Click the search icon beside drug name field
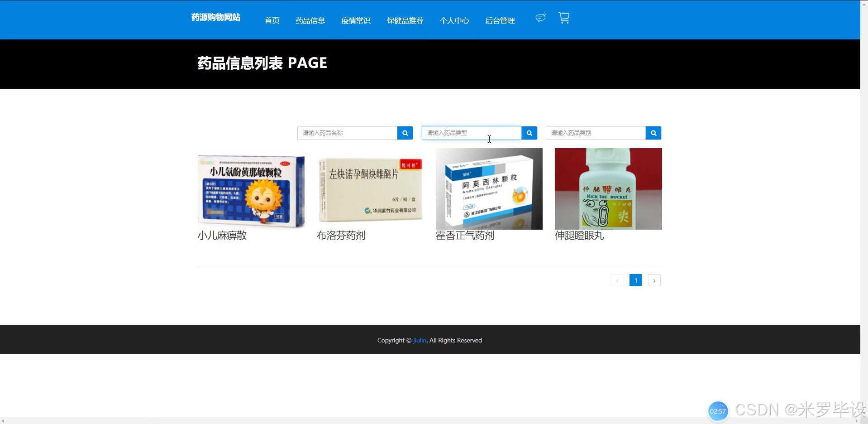The image size is (868, 424). tap(404, 133)
